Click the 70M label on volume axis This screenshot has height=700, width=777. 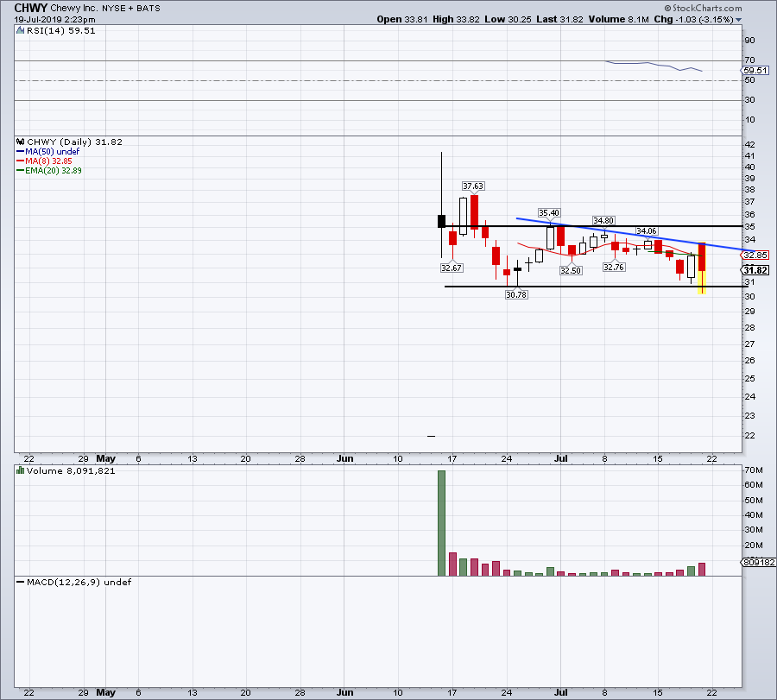click(x=753, y=470)
